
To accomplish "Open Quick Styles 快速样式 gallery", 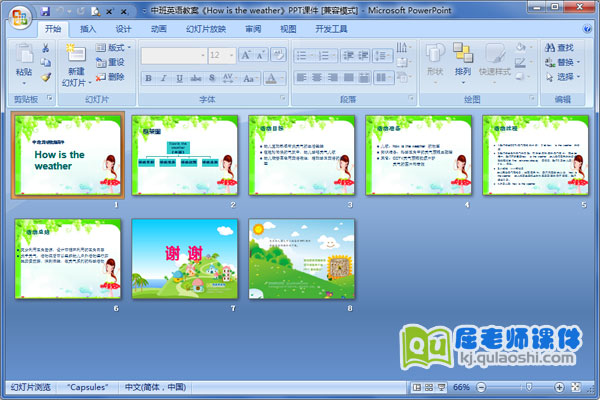I will 495,63.
